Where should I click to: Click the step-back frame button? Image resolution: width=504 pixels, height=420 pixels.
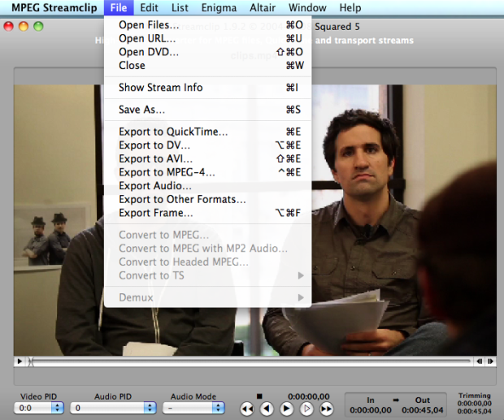267,409
